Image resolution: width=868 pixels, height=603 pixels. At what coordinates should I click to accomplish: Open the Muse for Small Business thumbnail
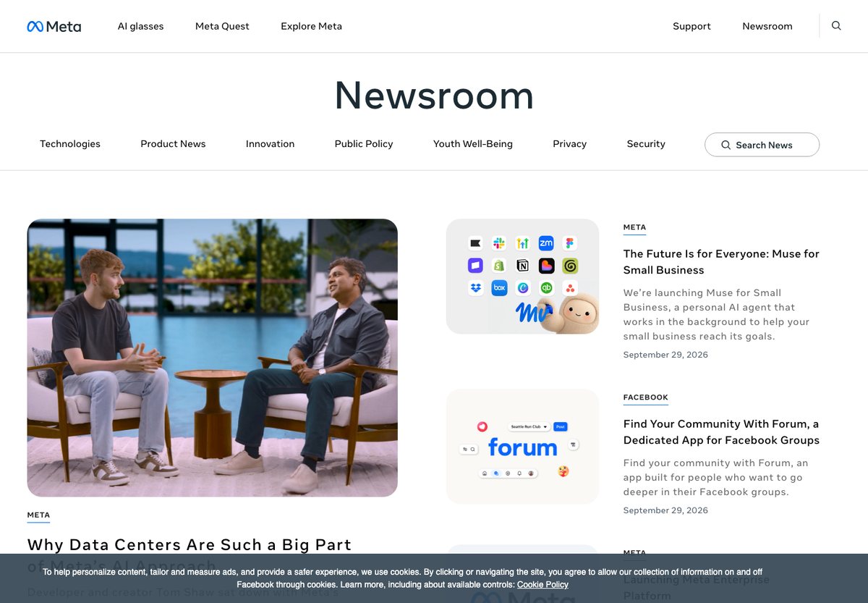click(x=522, y=277)
